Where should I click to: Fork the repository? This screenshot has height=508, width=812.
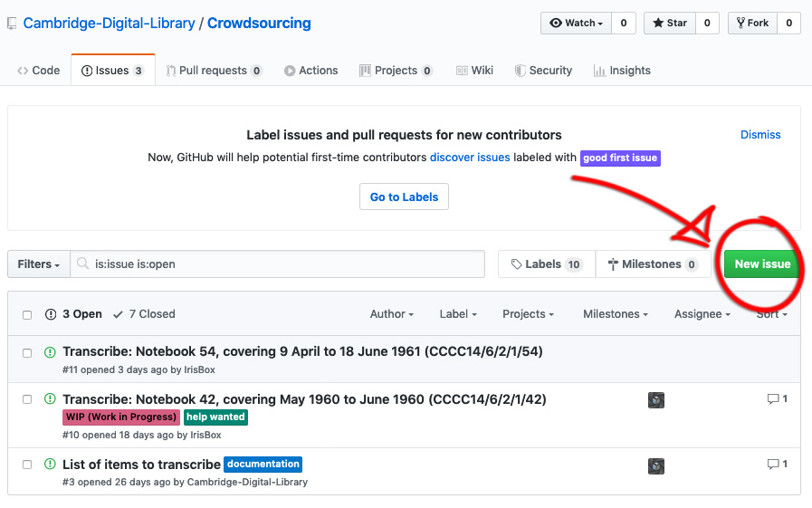click(752, 23)
